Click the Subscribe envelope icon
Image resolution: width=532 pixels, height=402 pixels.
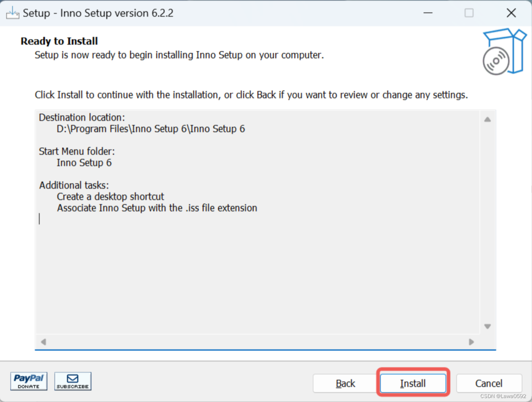tap(73, 381)
